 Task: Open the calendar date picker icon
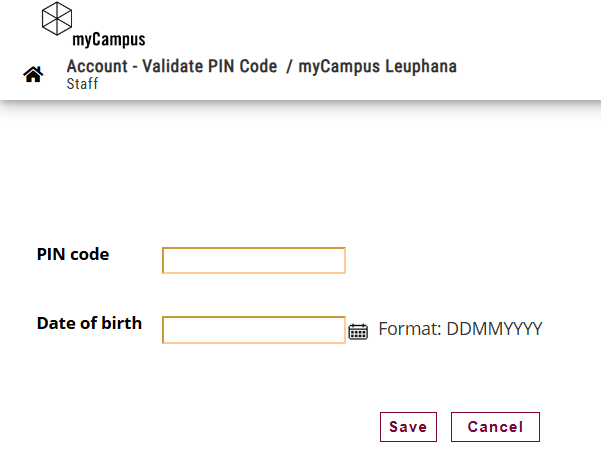pos(358,331)
